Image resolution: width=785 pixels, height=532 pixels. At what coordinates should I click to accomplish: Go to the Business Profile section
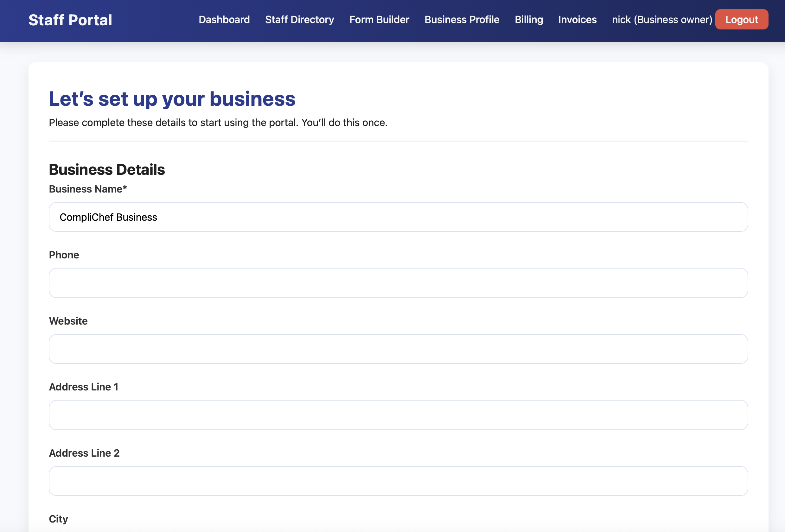462,20
